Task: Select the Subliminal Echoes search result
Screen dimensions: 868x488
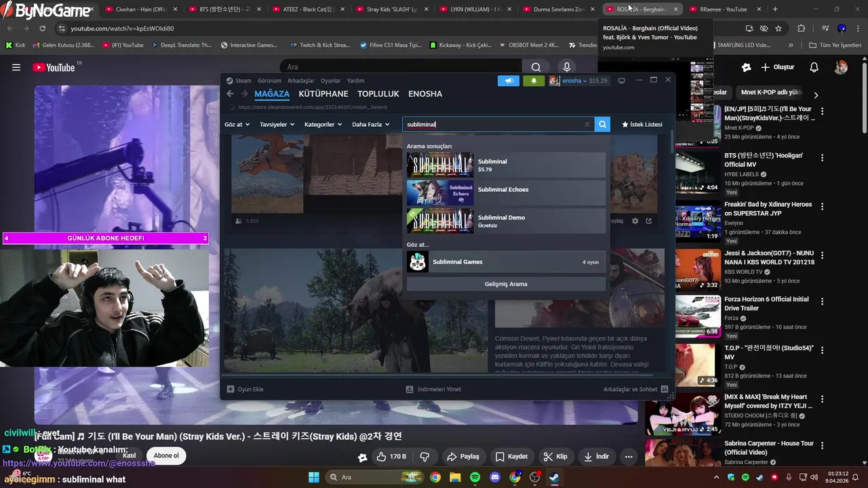Action: (506, 192)
